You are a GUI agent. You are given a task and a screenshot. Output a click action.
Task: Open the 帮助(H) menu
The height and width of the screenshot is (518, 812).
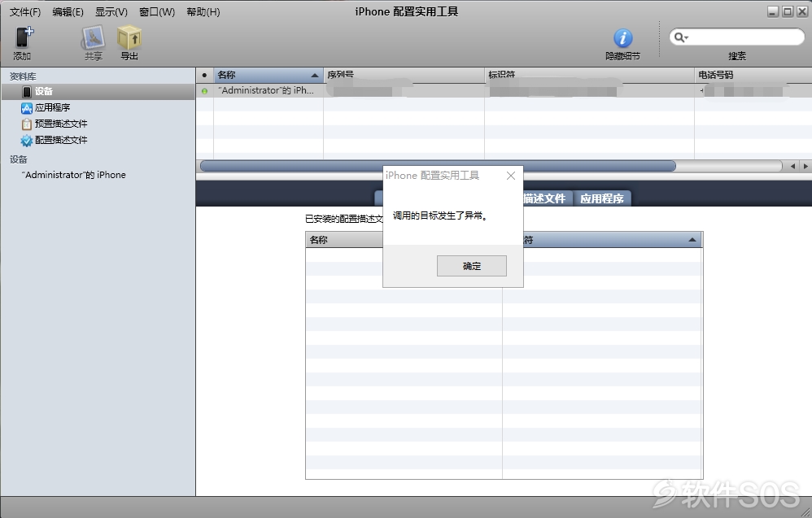click(203, 12)
